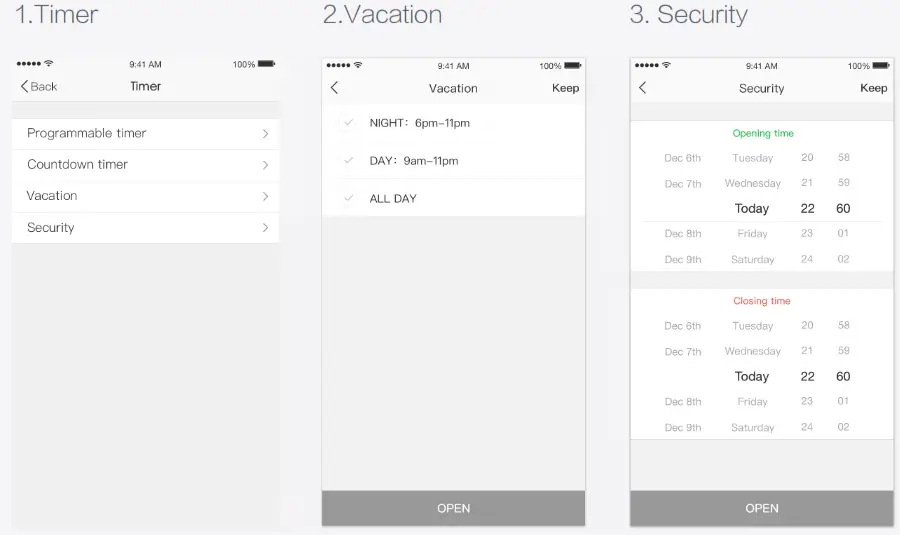This screenshot has height=535, width=900.
Task: Tap back chevron on Vacation screen
Action: tap(335, 88)
